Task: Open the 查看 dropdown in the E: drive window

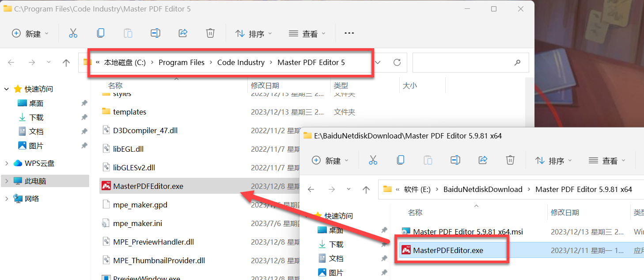Action: tap(607, 161)
